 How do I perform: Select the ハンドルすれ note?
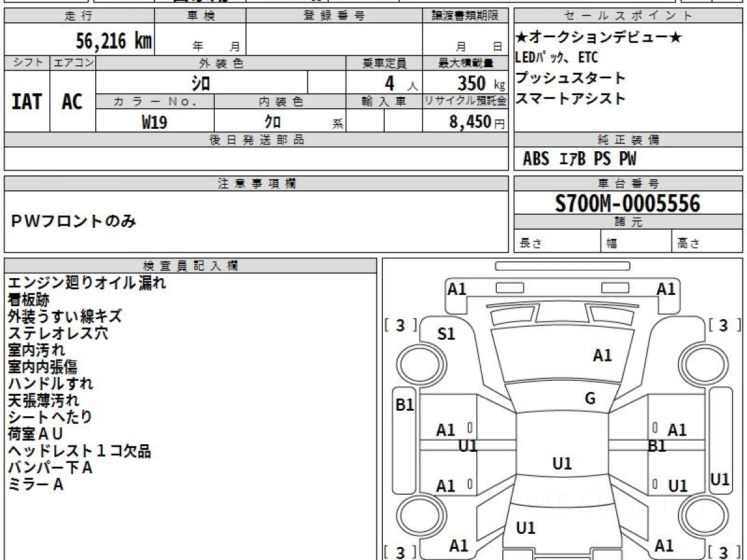point(50,383)
